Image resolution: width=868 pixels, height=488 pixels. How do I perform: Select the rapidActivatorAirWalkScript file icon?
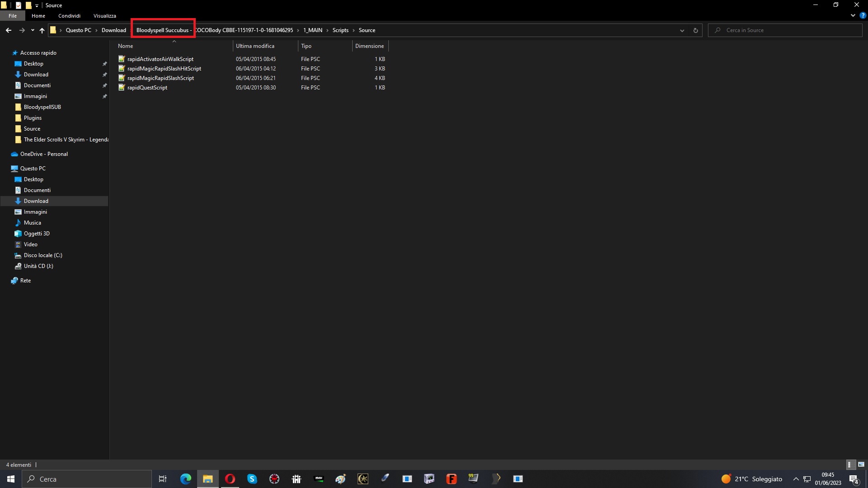click(x=121, y=59)
